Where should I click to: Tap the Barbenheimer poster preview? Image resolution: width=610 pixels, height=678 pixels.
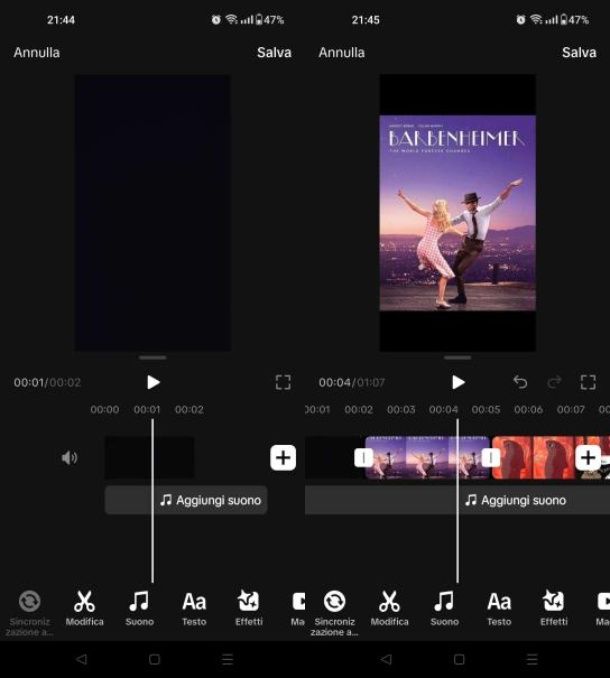457,213
